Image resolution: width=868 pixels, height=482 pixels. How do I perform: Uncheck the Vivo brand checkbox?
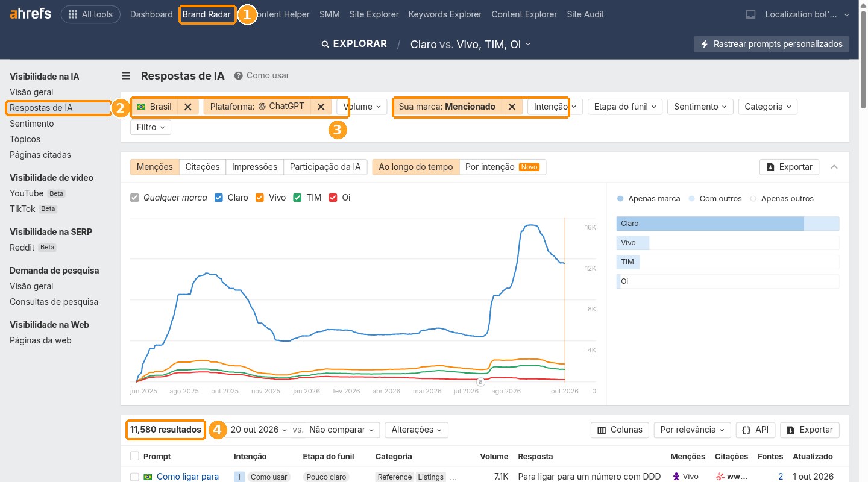[260, 198]
